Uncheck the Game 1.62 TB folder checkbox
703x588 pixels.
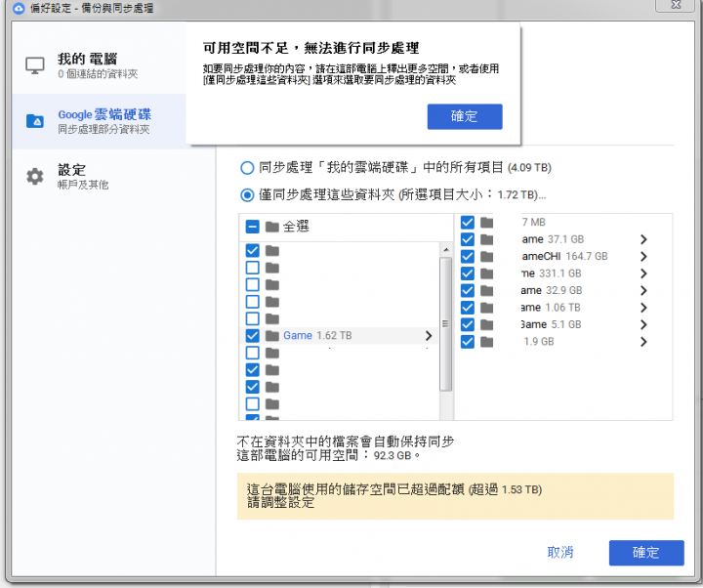tap(253, 335)
